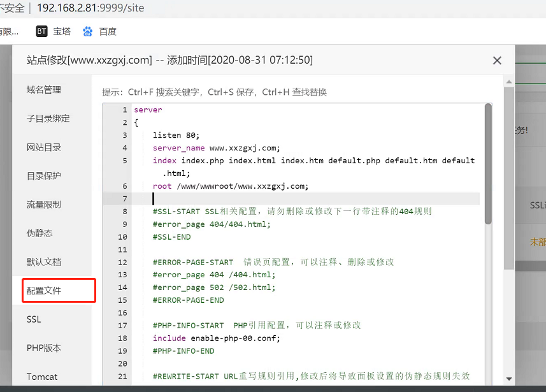Click the 宝塔 BT bookmark icon

(x=41, y=31)
